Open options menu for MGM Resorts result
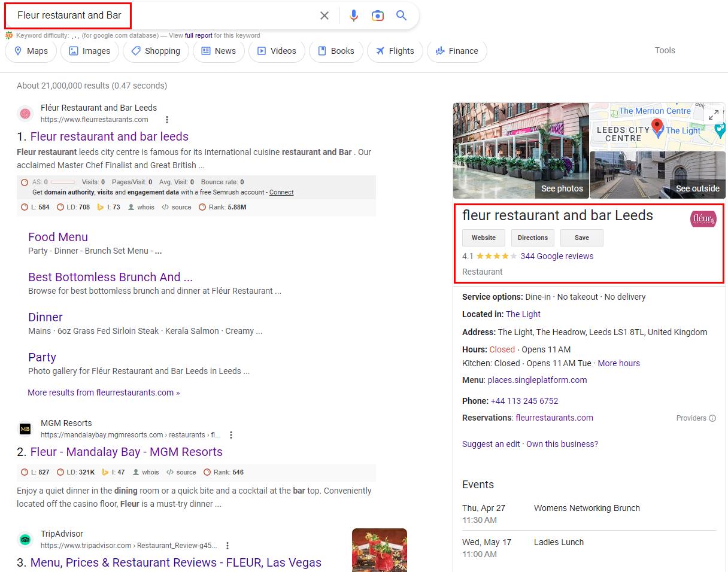Viewport: 728px width, 572px height. [231, 435]
